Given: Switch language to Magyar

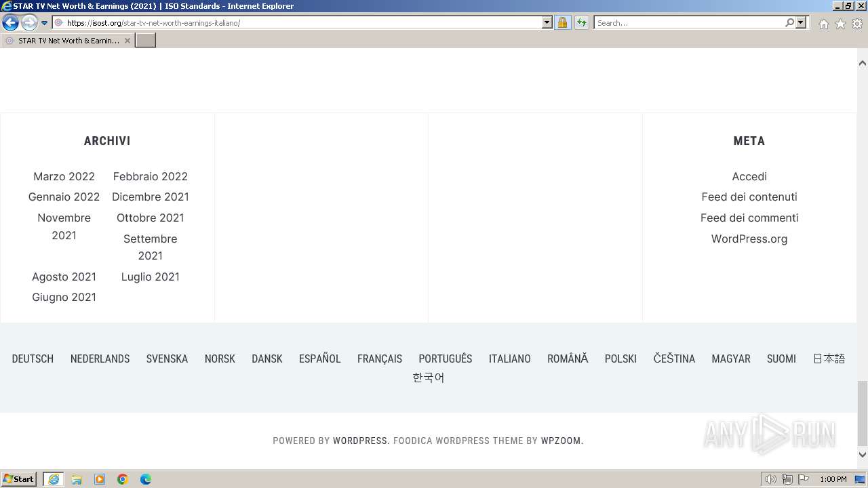Looking at the screenshot, I should [x=731, y=359].
